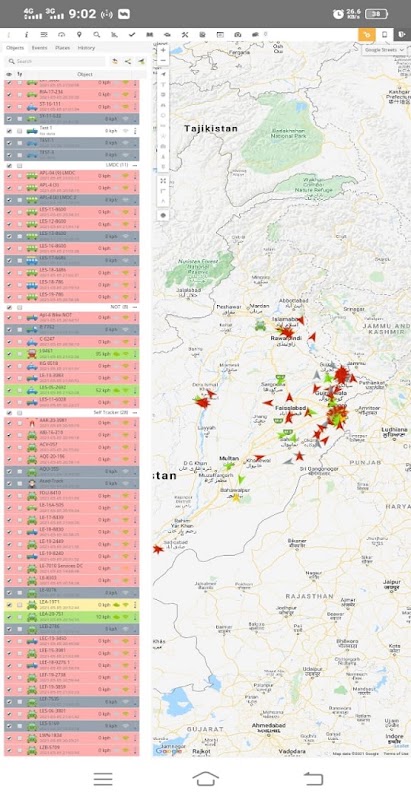
Task: Select the green LEA-29-751 object row
Action: tap(71, 617)
